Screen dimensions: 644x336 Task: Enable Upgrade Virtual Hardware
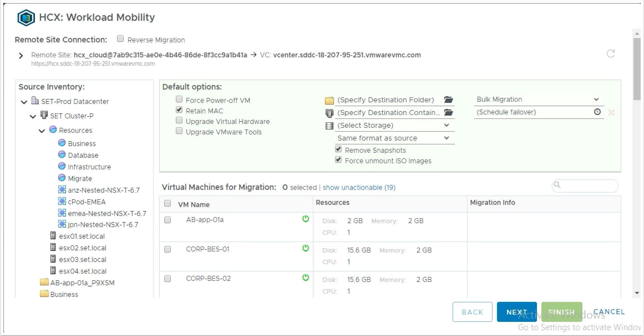tap(179, 120)
